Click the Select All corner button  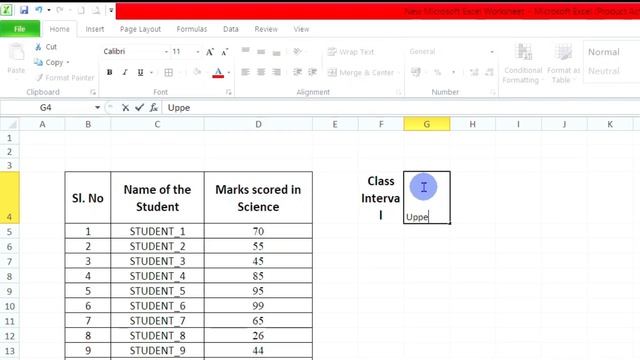[10, 124]
